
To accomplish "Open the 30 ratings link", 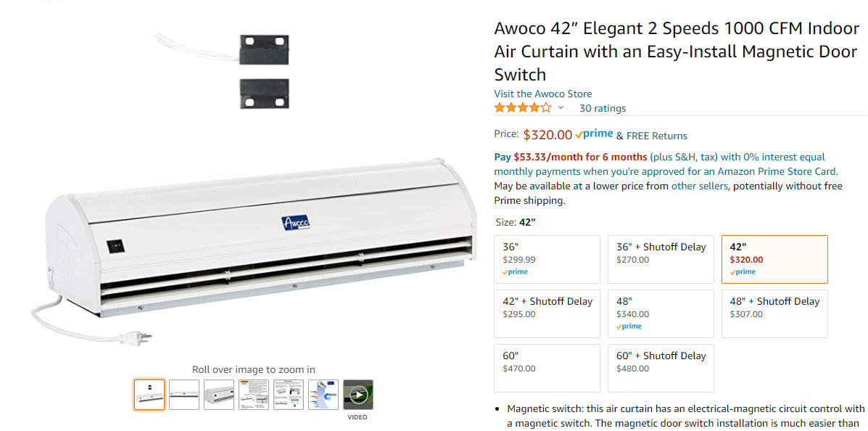I will [x=603, y=108].
